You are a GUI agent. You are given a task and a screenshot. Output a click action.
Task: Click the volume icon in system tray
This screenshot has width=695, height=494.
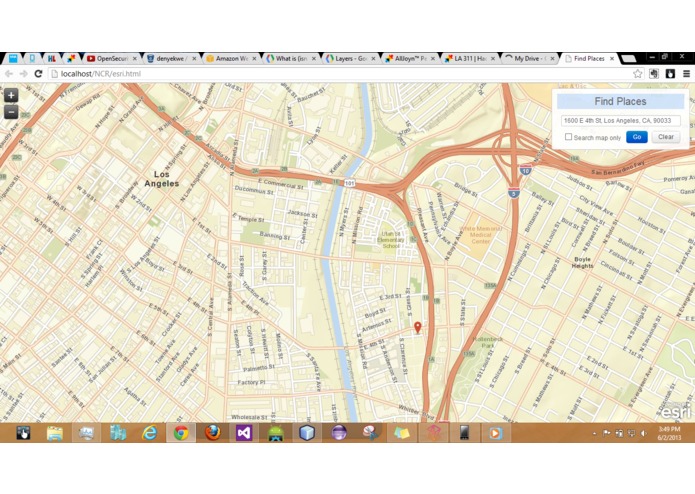tap(644, 433)
